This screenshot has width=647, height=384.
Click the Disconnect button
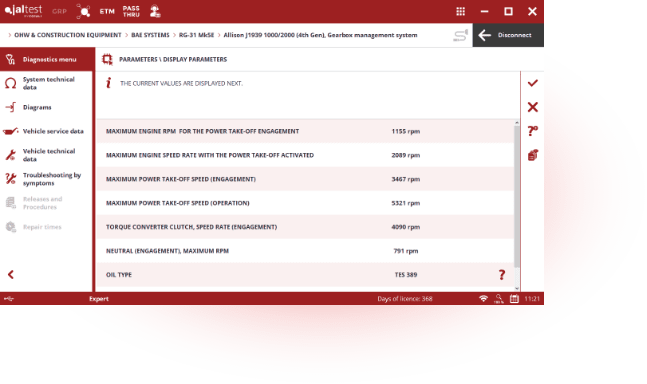pos(508,35)
